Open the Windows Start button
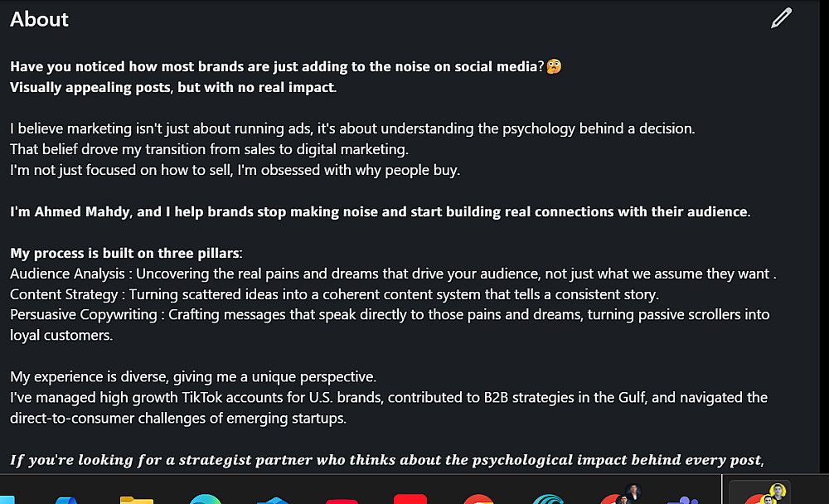 coord(10,499)
